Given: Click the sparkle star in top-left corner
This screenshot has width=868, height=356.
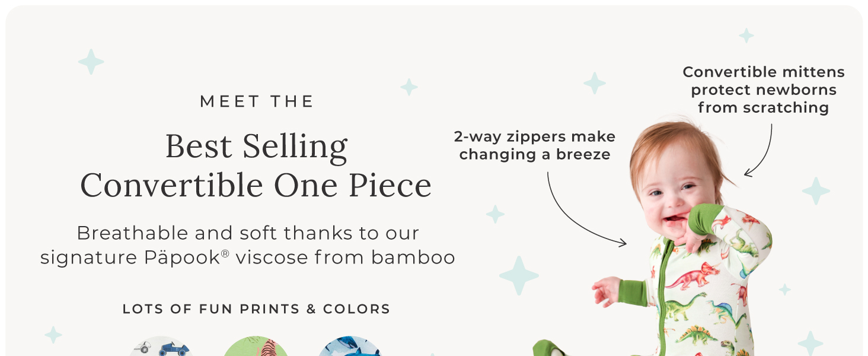Looking at the screenshot, I should click(91, 62).
